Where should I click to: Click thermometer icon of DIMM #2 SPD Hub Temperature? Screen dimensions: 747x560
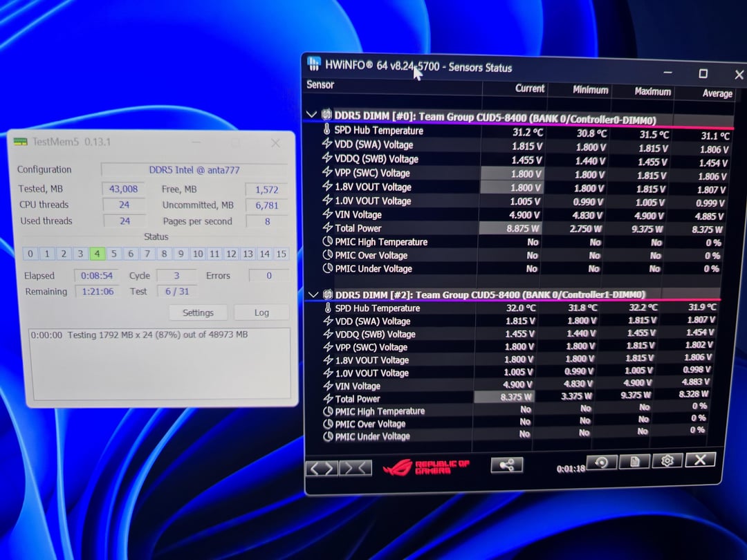coord(328,308)
